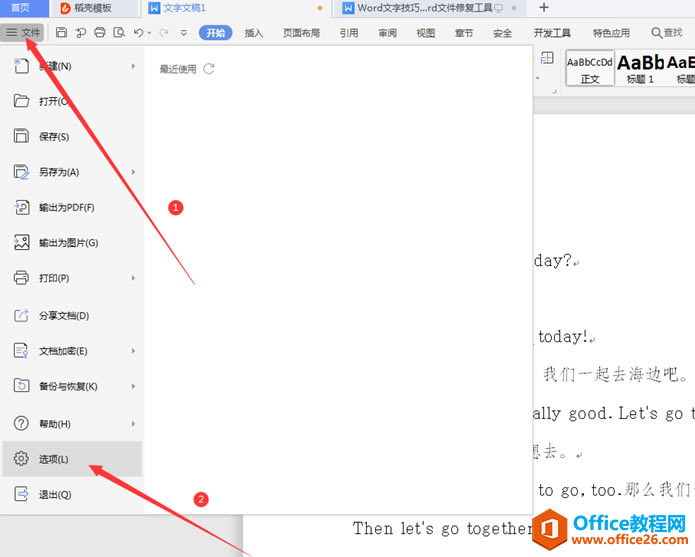This screenshot has width=695, height=557.
Task: Apply the 标题 1 style from the gallery
Action: (x=640, y=69)
